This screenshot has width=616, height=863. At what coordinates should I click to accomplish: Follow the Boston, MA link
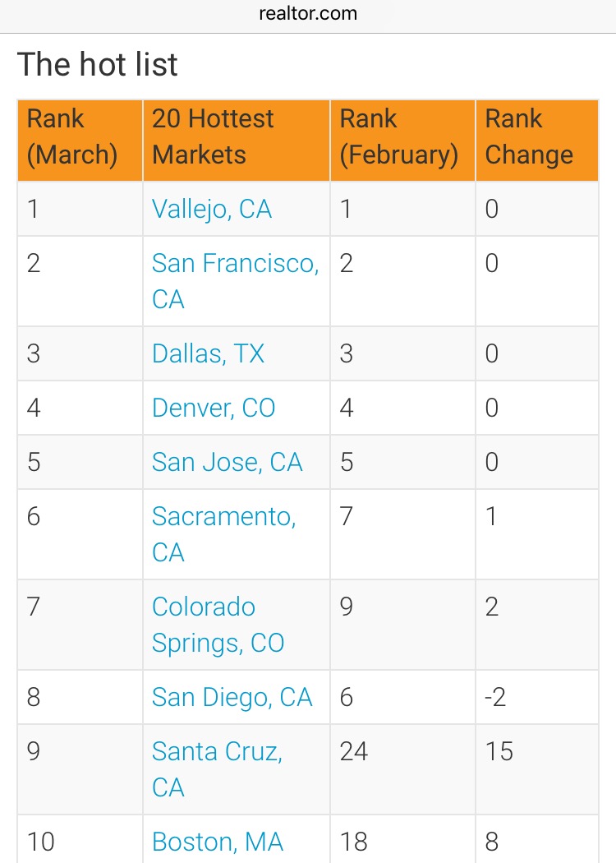(x=218, y=842)
